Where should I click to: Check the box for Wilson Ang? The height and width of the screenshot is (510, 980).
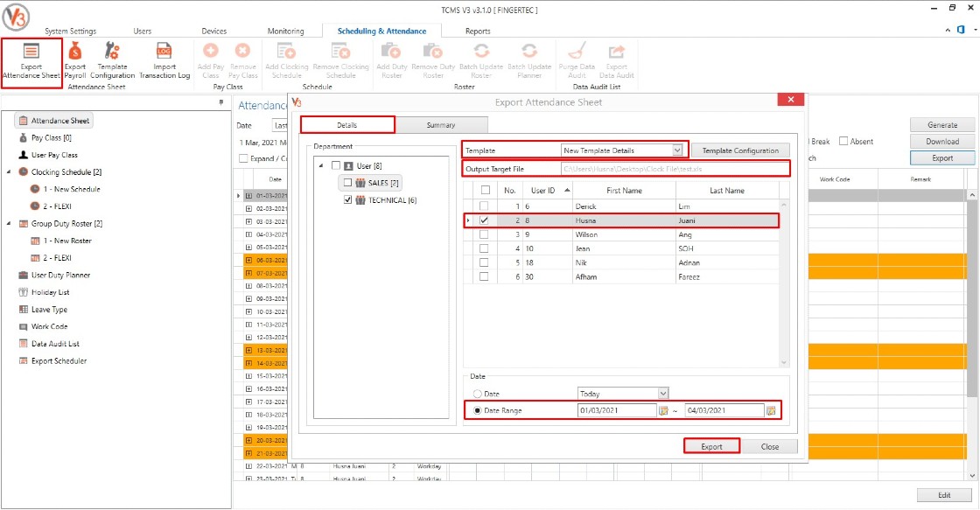(484, 234)
